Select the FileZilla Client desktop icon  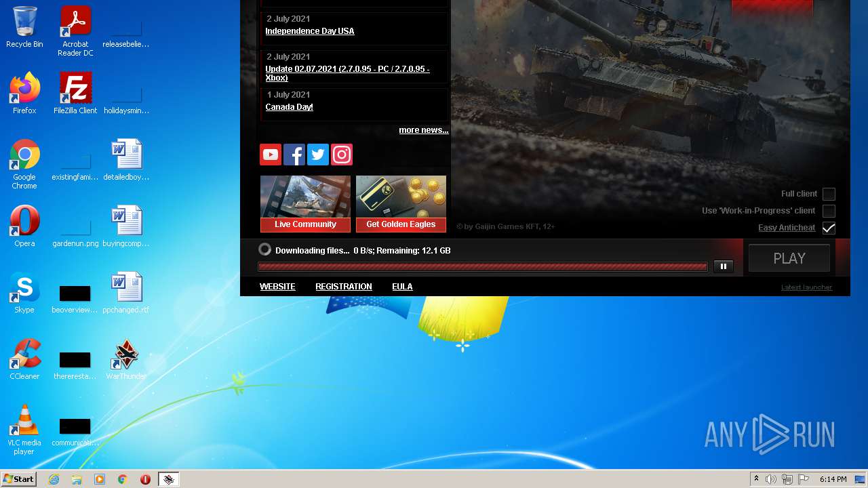tap(75, 94)
